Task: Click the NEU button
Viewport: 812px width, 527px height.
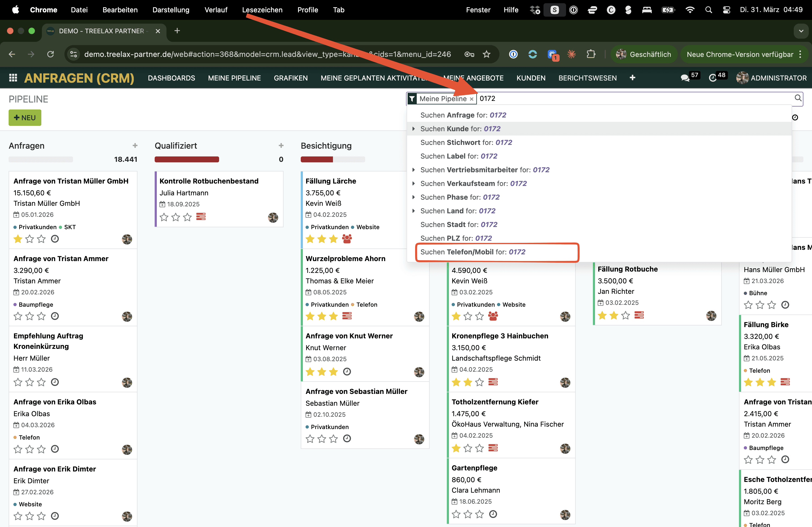Action: point(25,118)
